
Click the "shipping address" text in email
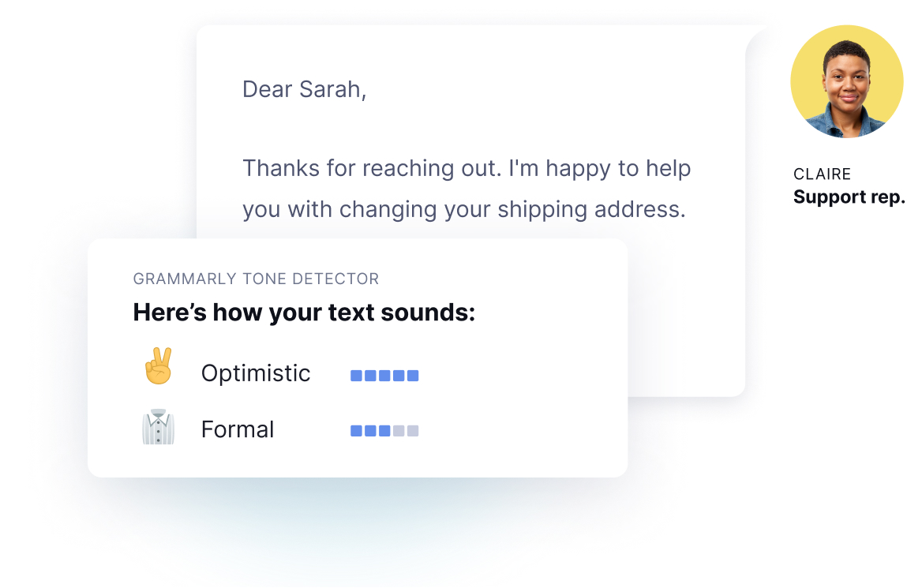pos(591,210)
